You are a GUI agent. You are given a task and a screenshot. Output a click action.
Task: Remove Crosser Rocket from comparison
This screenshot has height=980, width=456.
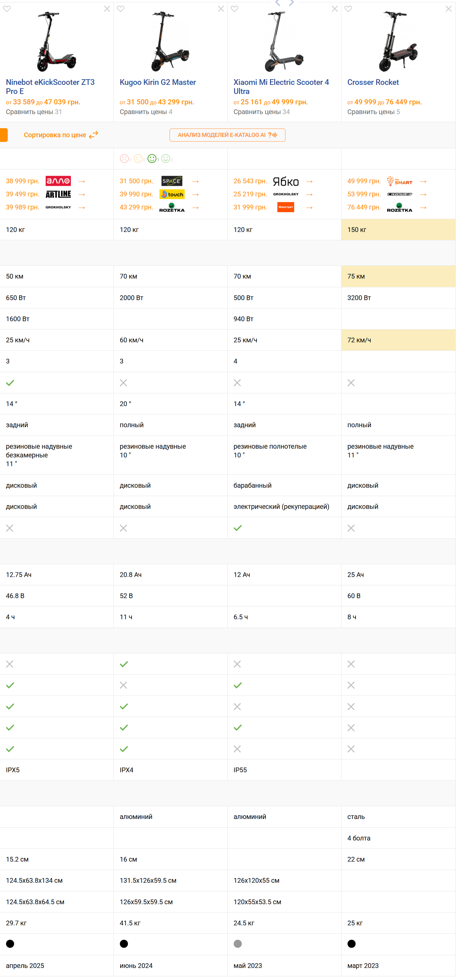coord(448,9)
